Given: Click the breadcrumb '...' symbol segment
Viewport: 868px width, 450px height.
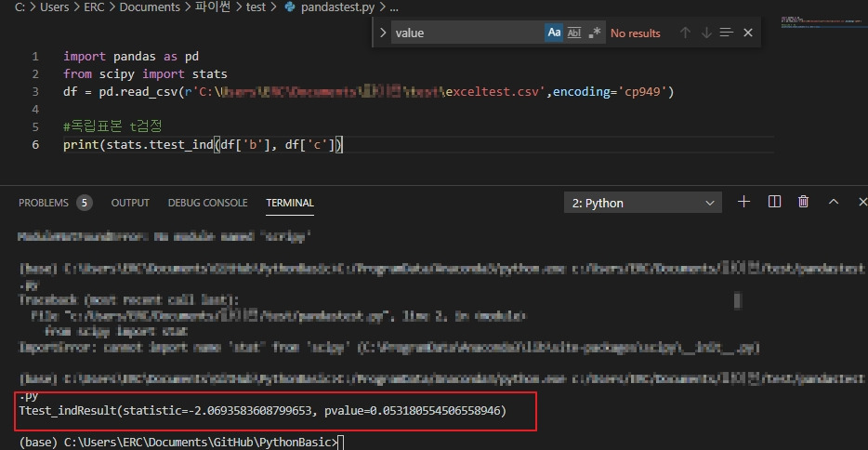Looking at the screenshot, I should click(394, 7).
